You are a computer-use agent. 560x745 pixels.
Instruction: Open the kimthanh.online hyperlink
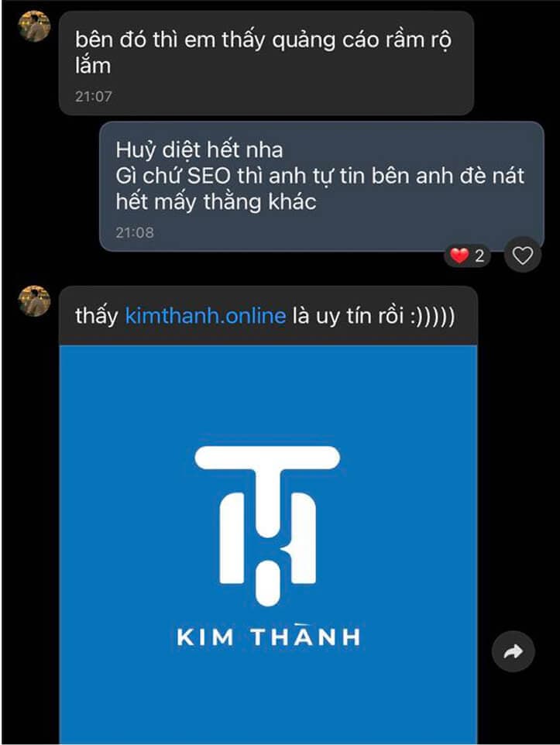pos(205,315)
